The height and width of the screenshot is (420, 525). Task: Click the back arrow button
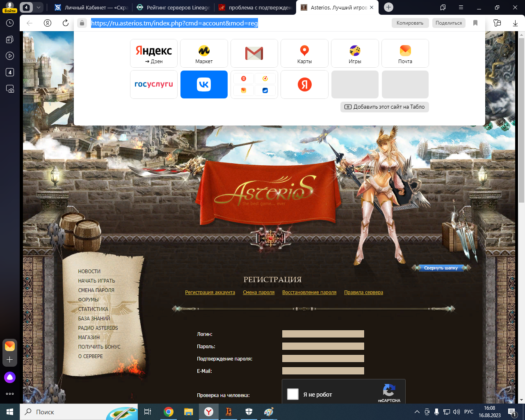(x=30, y=23)
